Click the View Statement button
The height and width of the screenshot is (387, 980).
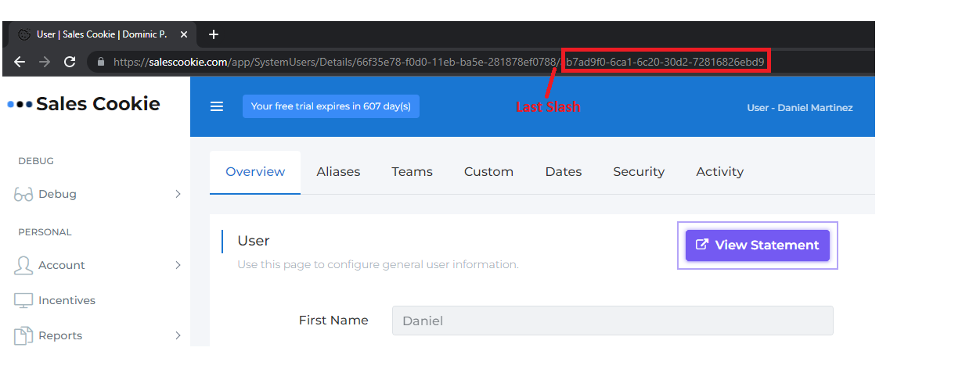point(758,245)
